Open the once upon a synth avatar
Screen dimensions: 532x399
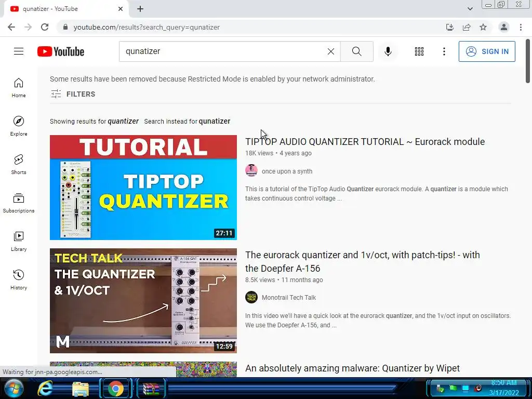pyautogui.click(x=251, y=170)
